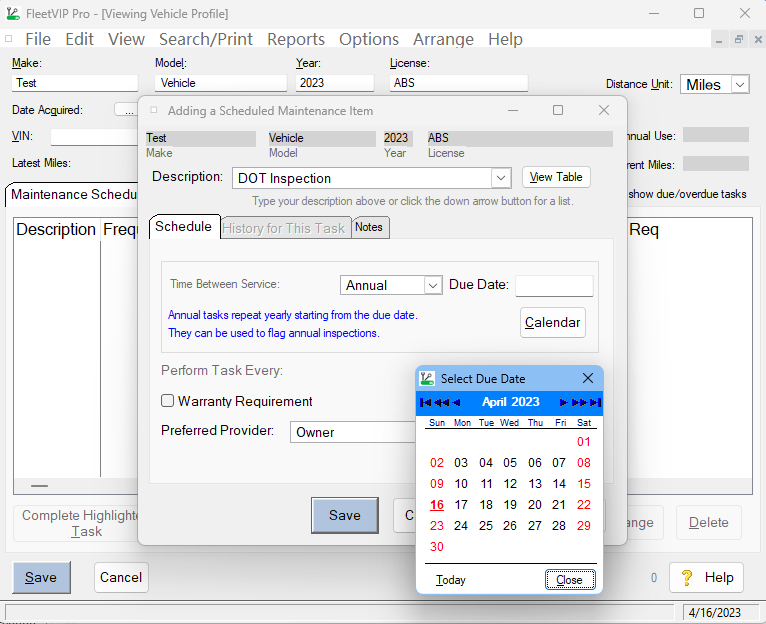Go back one year in calendar
The height and width of the screenshot is (624, 766).
pos(441,402)
